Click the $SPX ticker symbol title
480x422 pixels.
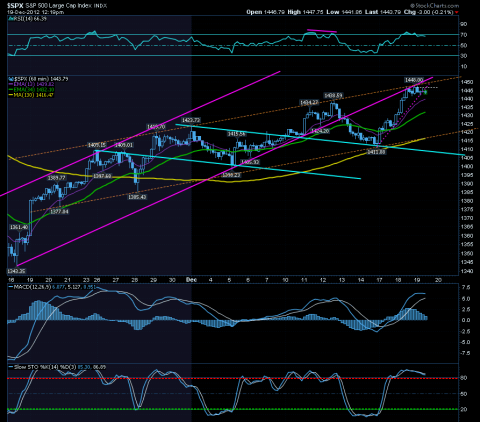[15, 6]
